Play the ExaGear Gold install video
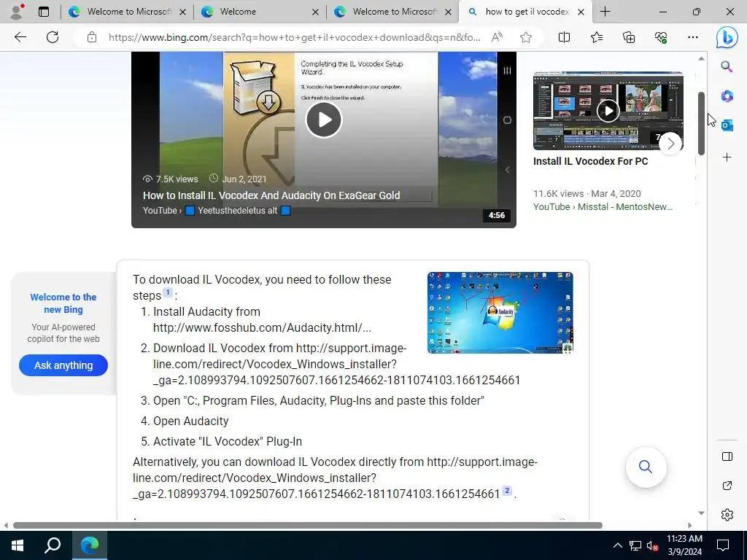This screenshot has height=560, width=747. coord(323,120)
